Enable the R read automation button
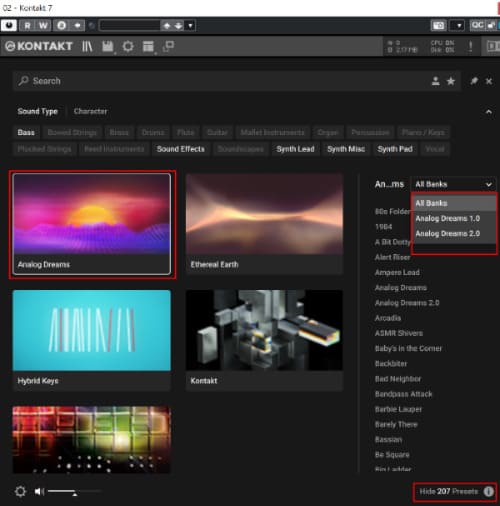This screenshot has width=500, height=506. point(27,25)
